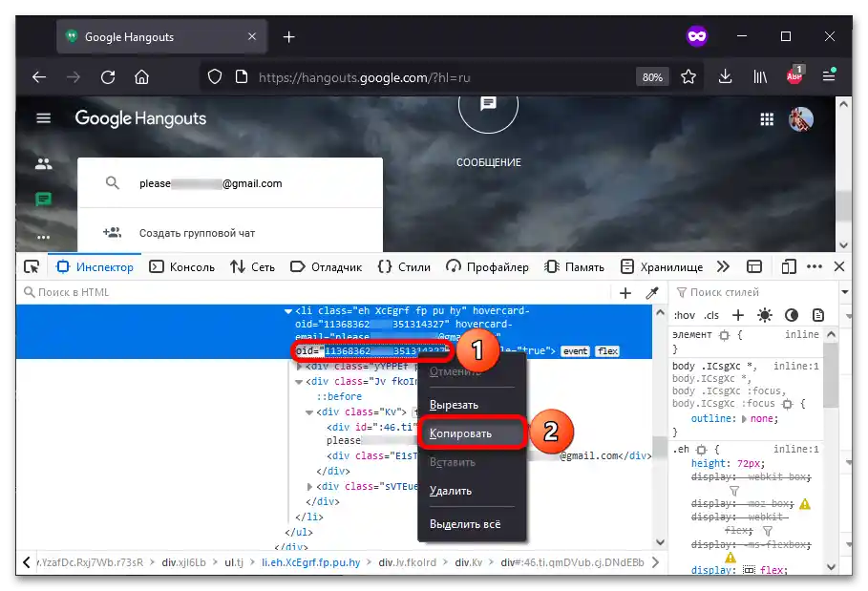The width and height of the screenshot is (868, 591).
Task: Open responsive design mode in DevTools
Action: coord(788,266)
